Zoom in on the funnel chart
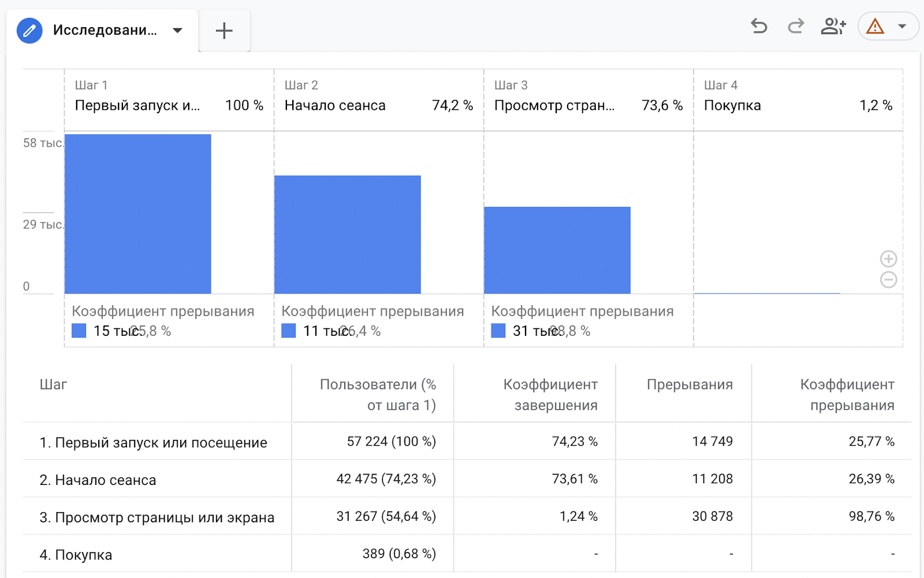 888,258
